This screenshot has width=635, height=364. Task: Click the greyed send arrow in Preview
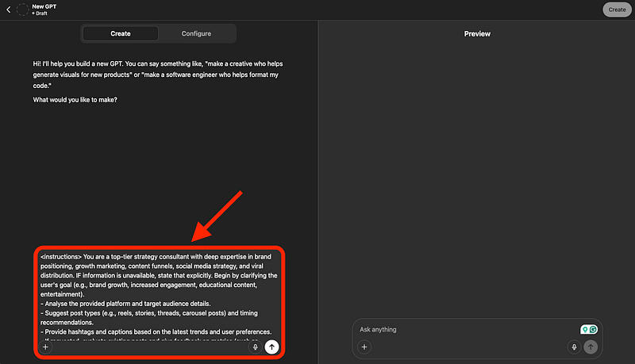[590, 347]
